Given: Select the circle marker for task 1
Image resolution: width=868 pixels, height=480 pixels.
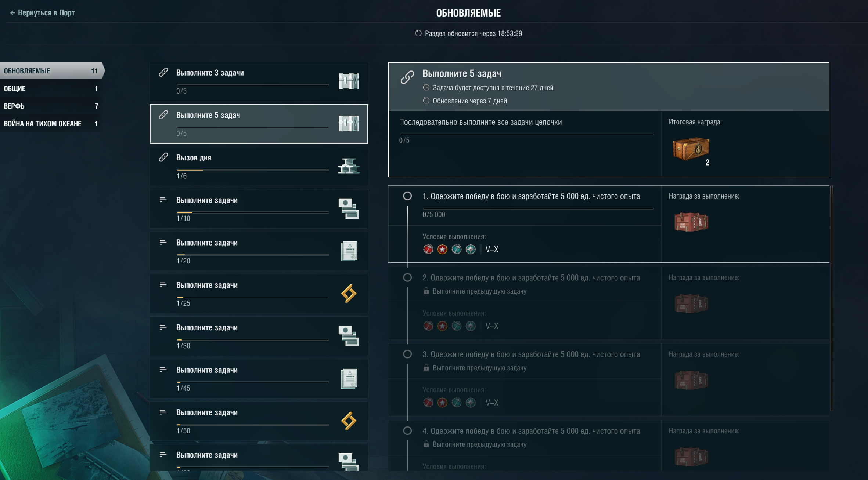Looking at the screenshot, I should pos(407,196).
